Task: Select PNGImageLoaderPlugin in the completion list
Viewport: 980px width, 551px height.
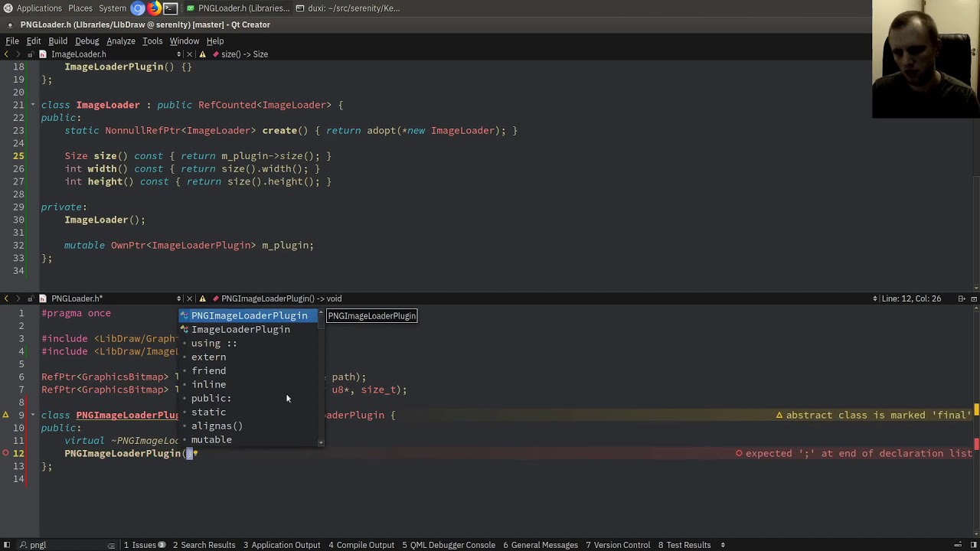Action: (x=250, y=315)
